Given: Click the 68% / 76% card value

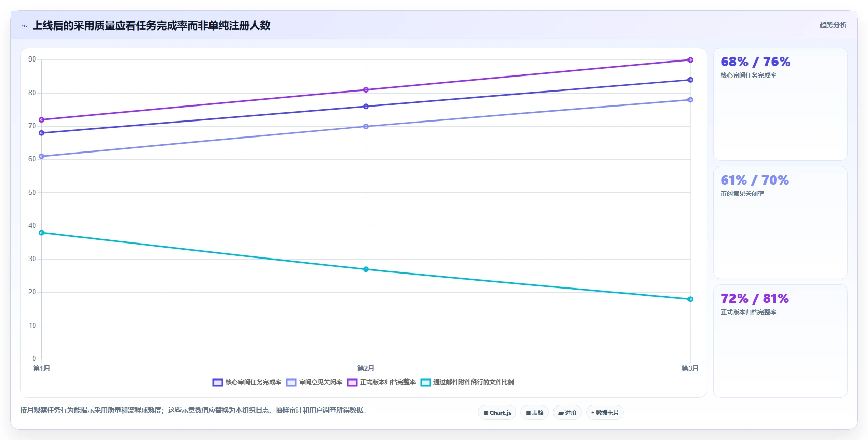Looking at the screenshot, I should [x=755, y=62].
